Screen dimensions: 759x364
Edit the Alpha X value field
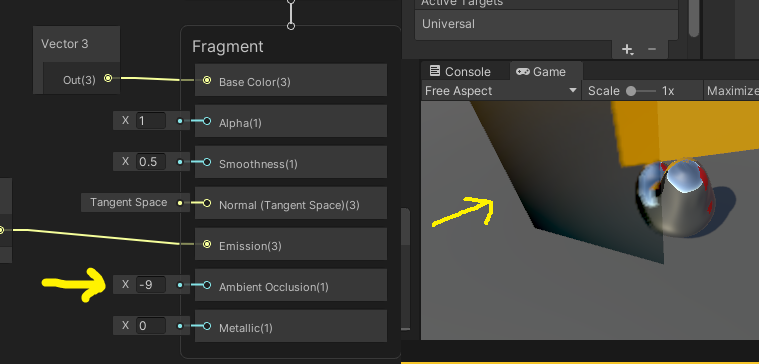click(x=151, y=121)
